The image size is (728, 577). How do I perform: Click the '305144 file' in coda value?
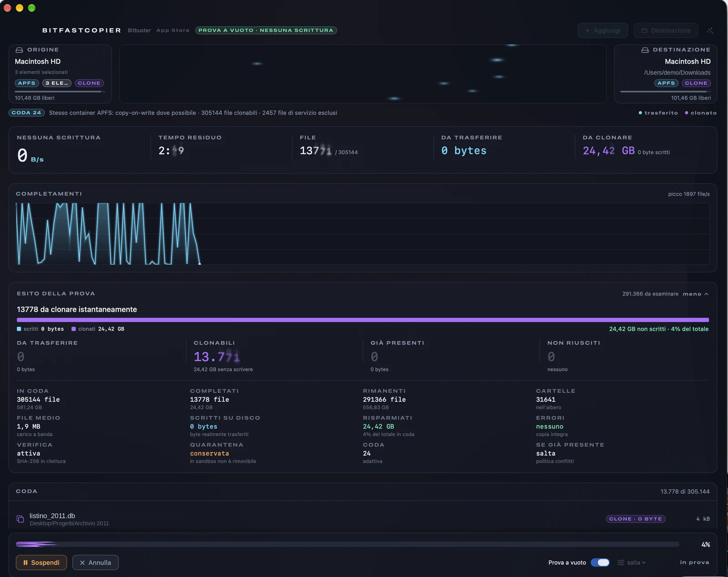pos(38,400)
